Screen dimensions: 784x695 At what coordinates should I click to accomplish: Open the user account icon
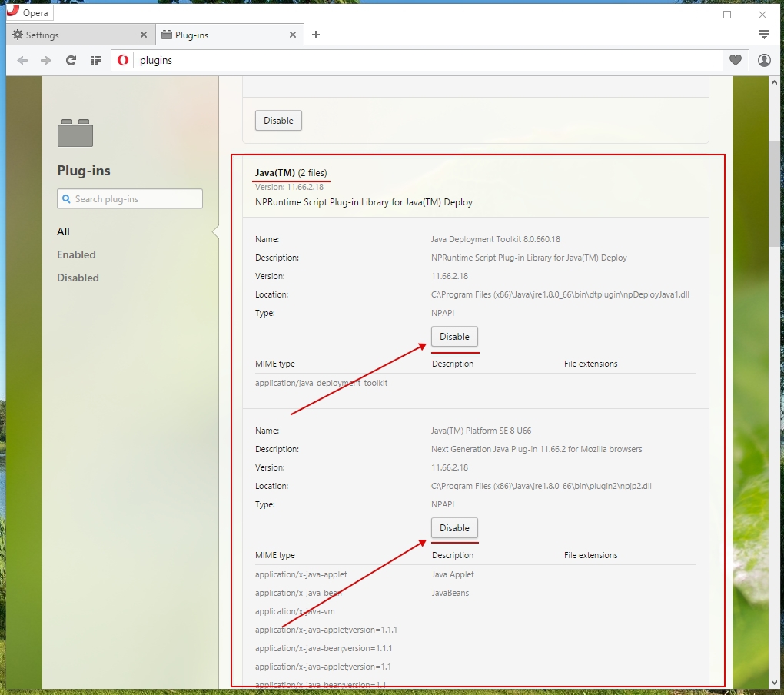[764, 61]
